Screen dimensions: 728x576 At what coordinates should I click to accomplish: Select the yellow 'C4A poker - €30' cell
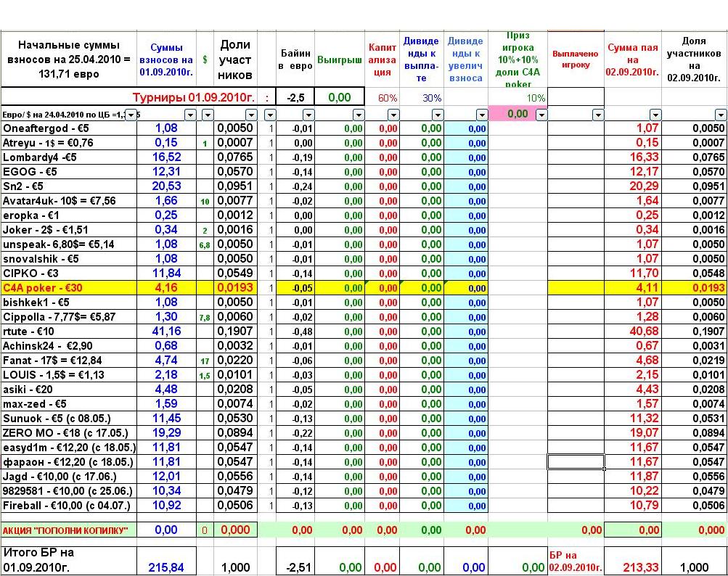click(x=69, y=288)
